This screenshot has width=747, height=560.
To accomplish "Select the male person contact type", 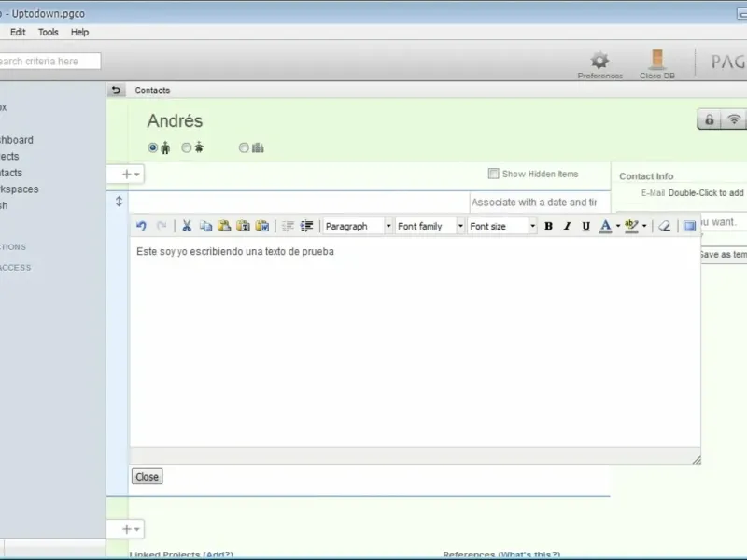I will (x=152, y=147).
